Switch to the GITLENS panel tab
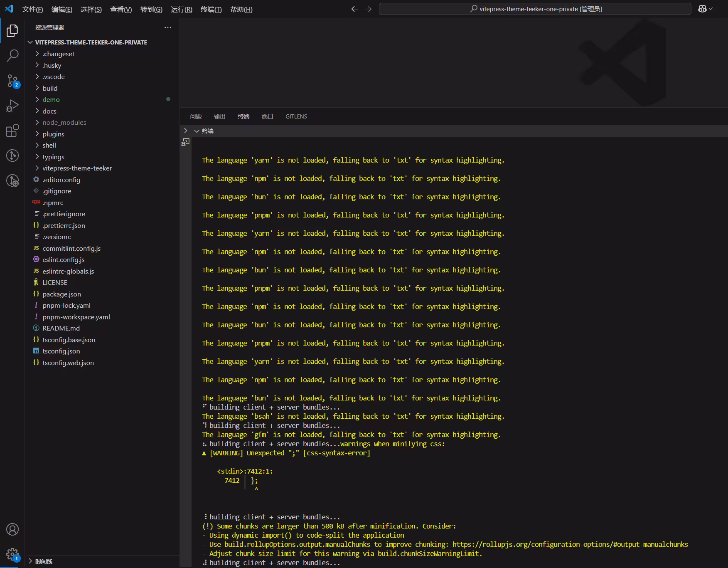 click(296, 116)
